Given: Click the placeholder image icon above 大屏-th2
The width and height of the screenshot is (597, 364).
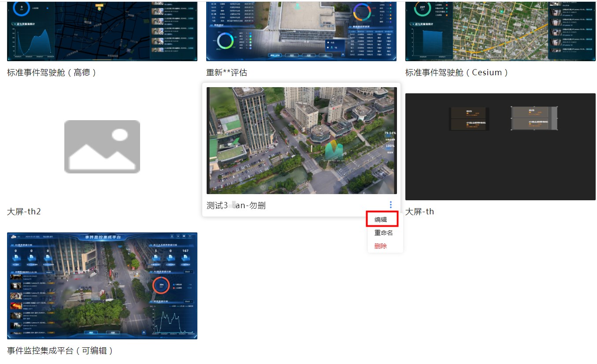Looking at the screenshot, I should [102, 147].
